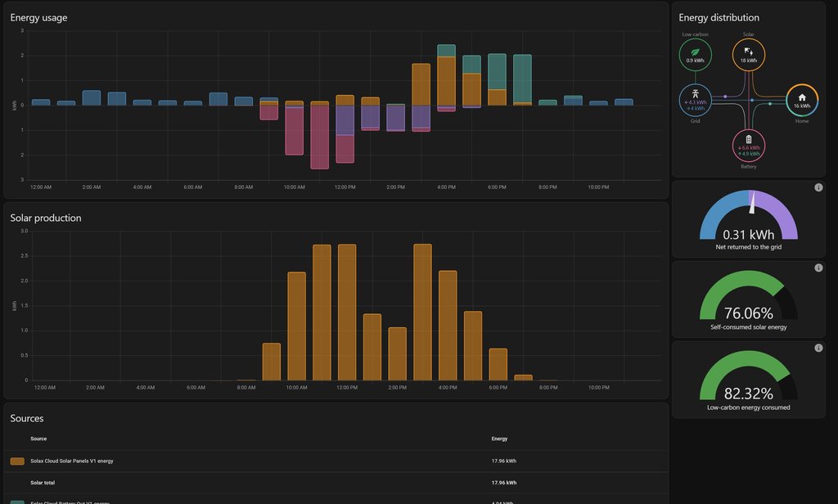Image resolution: width=838 pixels, height=504 pixels.
Task: Click the 2:00 AM energy usage bar
Action: (x=92, y=98)
